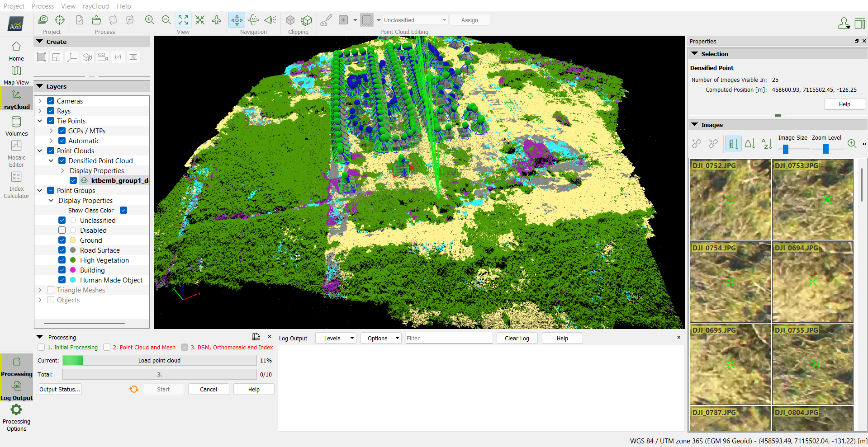868x447 pixels.
Task: Open the Options dropdown in Log Output
Action: (x=381, y=338)
